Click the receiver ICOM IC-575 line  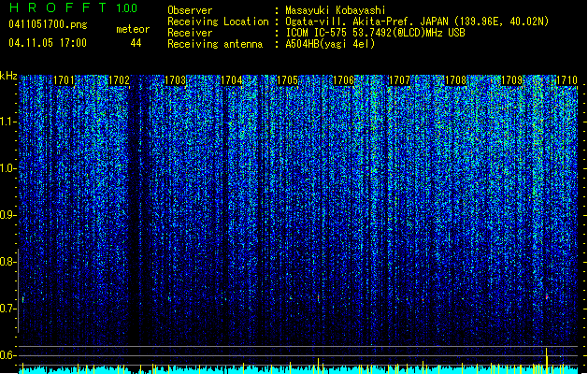coord(375,33)
